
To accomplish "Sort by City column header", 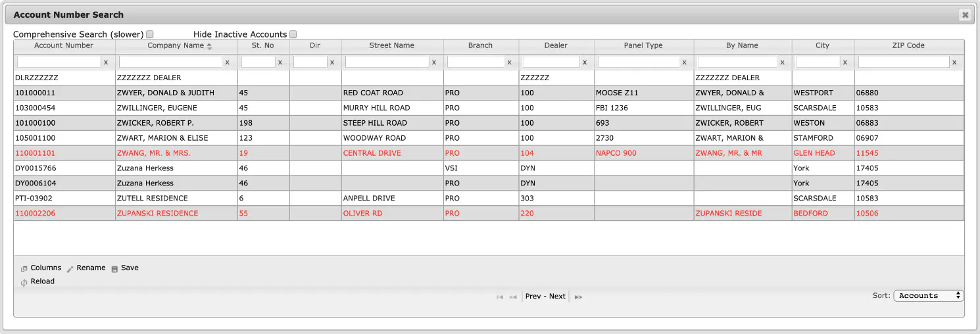I will [823, 45].
